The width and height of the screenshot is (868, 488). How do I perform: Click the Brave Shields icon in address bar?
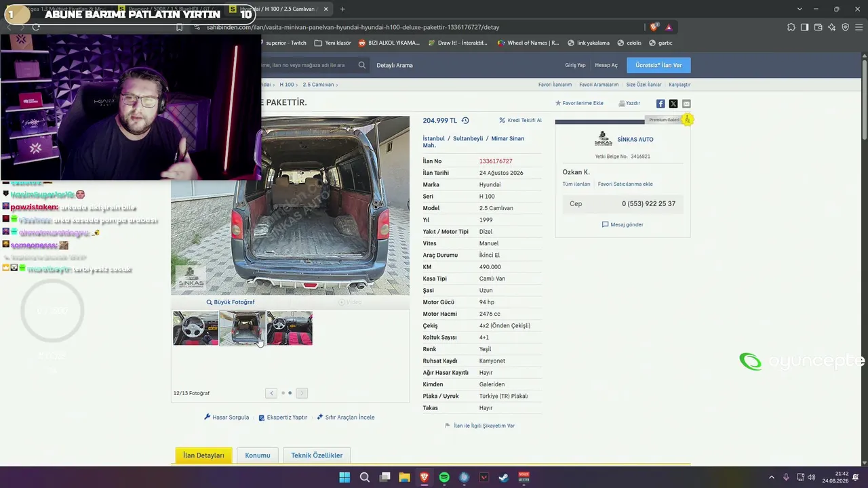[x=654, y=27]
